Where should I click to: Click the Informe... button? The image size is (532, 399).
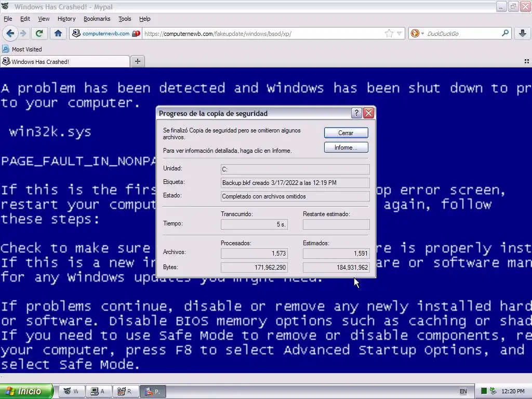point(345,147)
